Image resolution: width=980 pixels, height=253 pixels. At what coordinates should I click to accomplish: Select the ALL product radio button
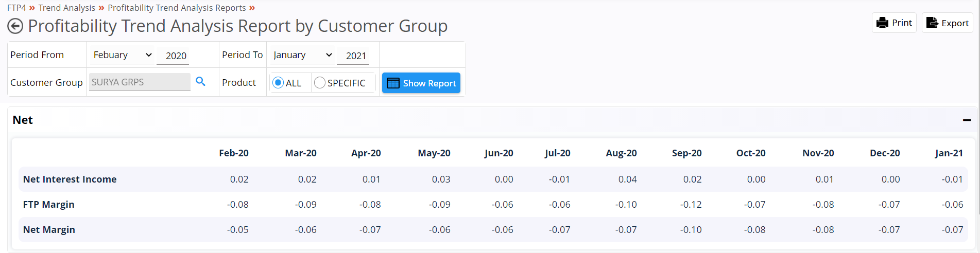click(x=278, y=83)
